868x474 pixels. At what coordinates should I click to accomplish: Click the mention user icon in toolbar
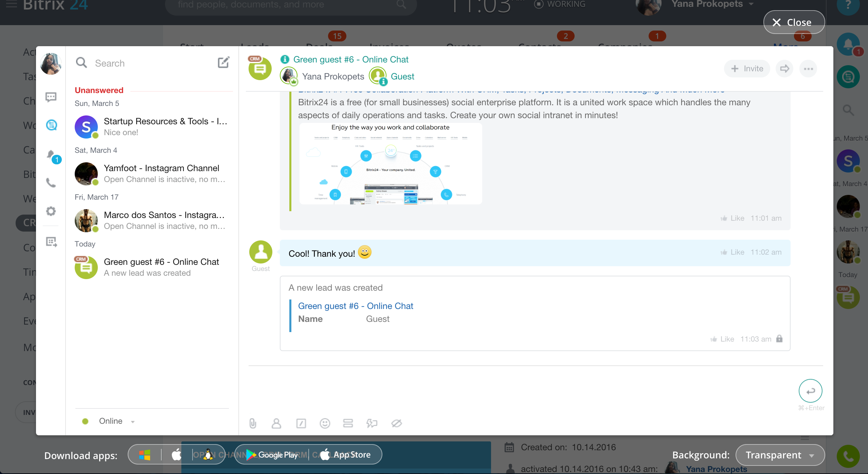point(276,423)
